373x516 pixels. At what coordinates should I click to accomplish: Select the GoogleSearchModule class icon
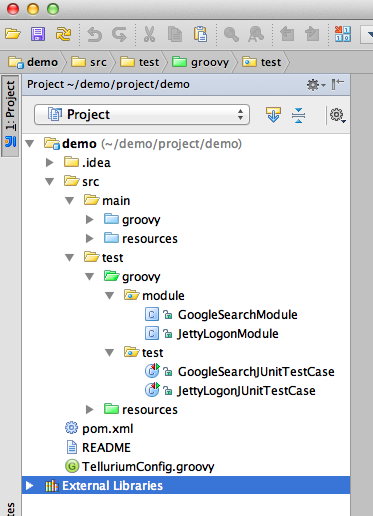coord(152,315)
